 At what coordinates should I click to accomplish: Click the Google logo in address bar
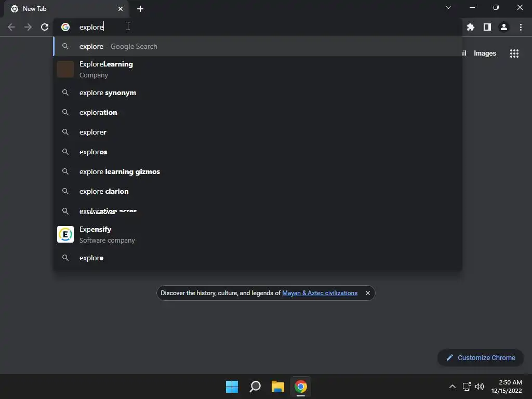click(x=65, y=27)
